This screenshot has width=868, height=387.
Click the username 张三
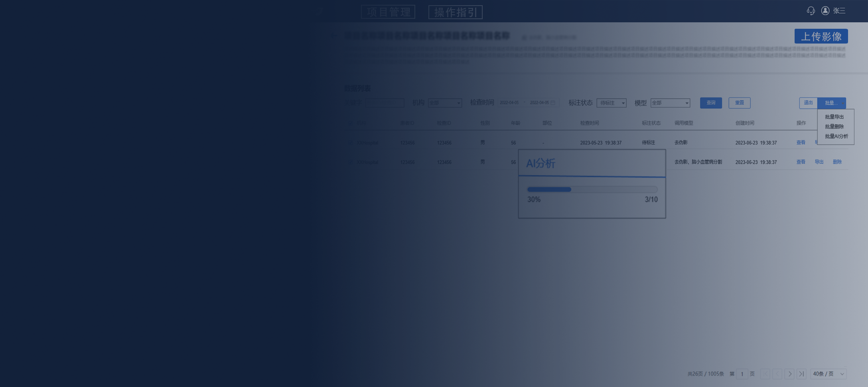[x=839, y=11]
